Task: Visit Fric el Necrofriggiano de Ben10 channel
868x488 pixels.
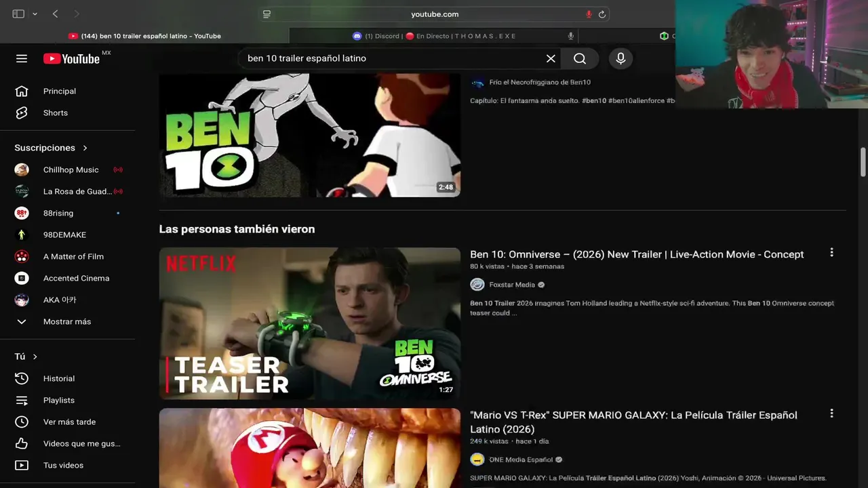Action: coord(540,82)
